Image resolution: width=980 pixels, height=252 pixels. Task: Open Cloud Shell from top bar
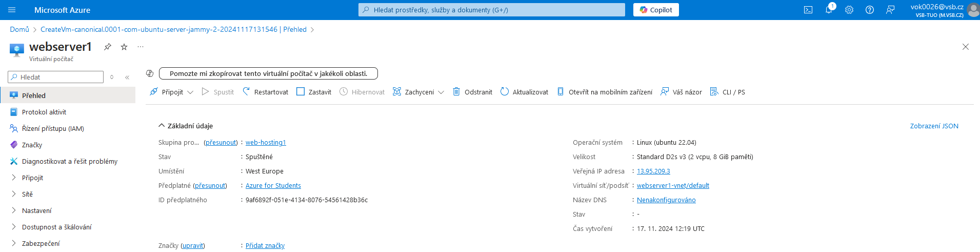pyautogui.click(x=808, y=10)
